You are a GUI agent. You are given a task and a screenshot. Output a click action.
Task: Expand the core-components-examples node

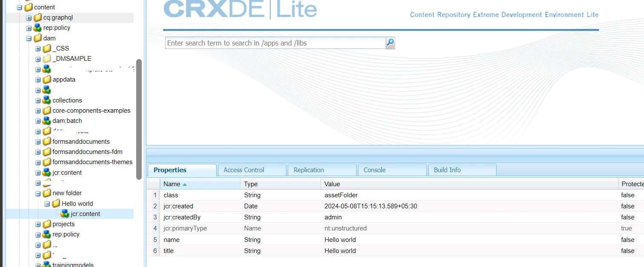click(38, 111)
